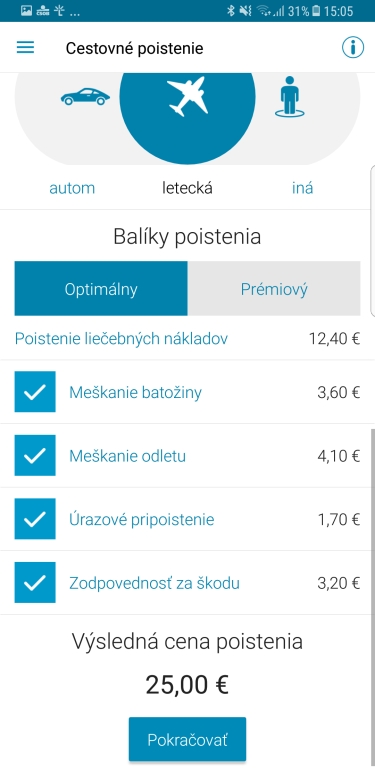
Task: Tap the Meškanie batožiny label text
Action: click(135, 392)
